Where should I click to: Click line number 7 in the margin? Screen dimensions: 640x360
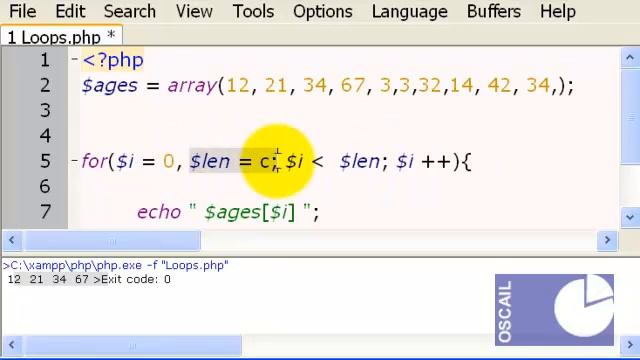pos(45,212)
